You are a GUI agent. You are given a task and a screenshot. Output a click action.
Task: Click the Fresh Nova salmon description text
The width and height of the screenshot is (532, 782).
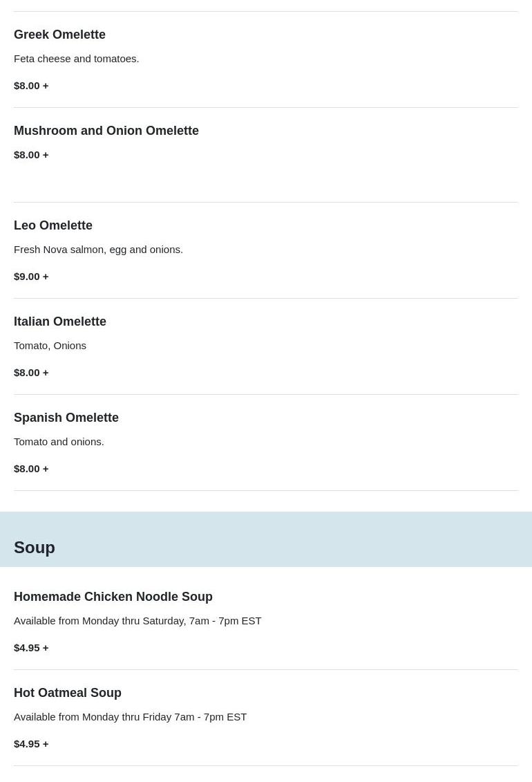click(x=98, y=250)
